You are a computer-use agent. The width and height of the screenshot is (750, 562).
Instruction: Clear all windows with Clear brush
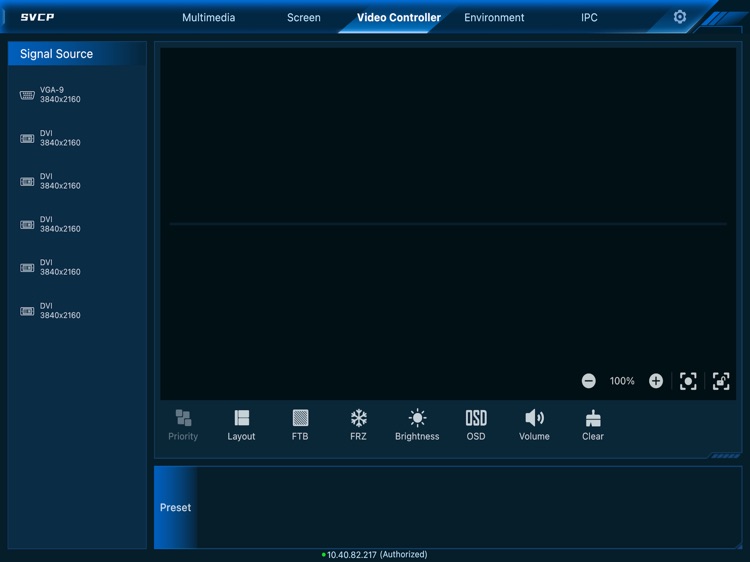(x=593, y=425)
